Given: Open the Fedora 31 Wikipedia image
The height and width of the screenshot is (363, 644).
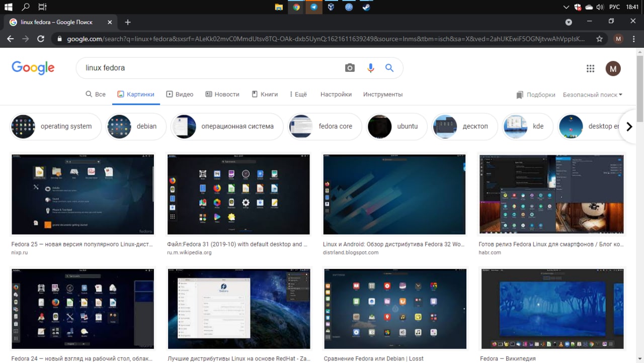Looking at the screenshot, I should click(x=238, y=195).
